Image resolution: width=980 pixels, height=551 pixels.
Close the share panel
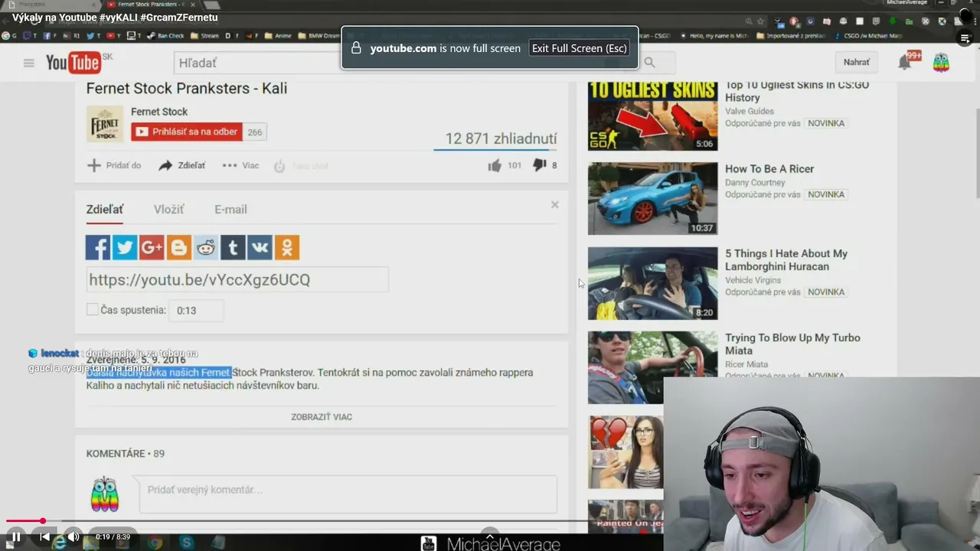[555, 204]
